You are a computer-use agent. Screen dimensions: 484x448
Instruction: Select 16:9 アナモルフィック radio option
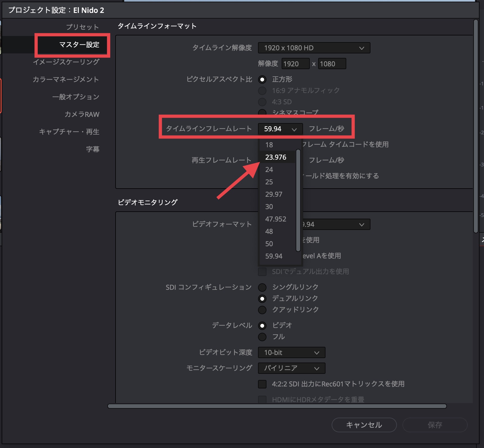pyautogui.click(x=262, y=91)
